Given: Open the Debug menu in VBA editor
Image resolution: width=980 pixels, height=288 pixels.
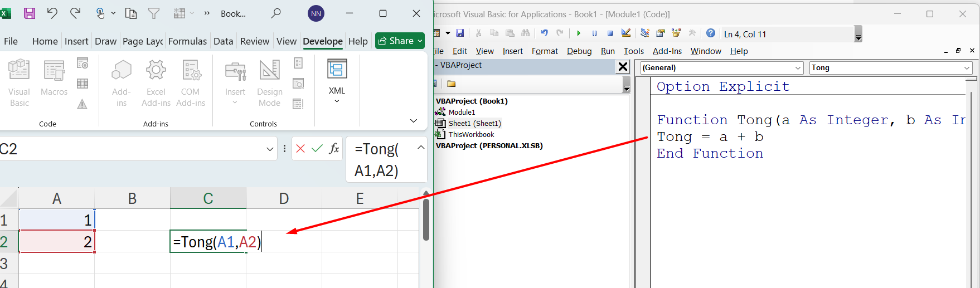Looking at the screenshot, I should coord(579,51).
